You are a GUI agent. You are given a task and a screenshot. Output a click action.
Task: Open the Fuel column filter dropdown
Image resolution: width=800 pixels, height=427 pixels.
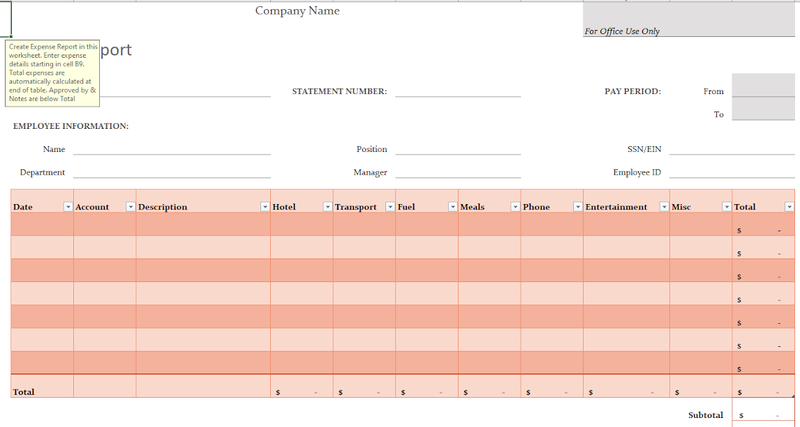click(453, 207)
